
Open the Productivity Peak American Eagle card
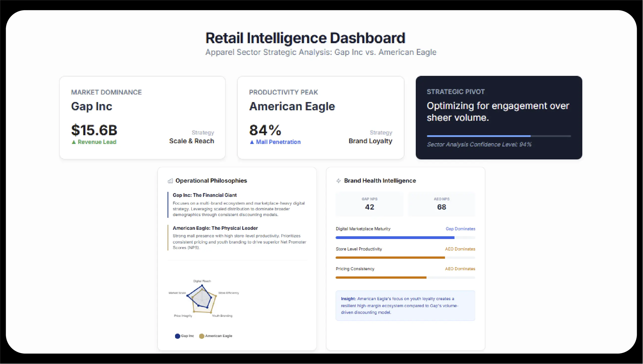coord(320,118)
